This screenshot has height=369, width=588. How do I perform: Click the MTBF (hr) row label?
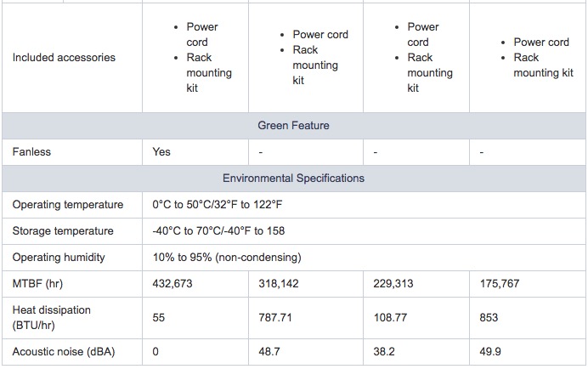pyautogui.click(x=37, y=284)
